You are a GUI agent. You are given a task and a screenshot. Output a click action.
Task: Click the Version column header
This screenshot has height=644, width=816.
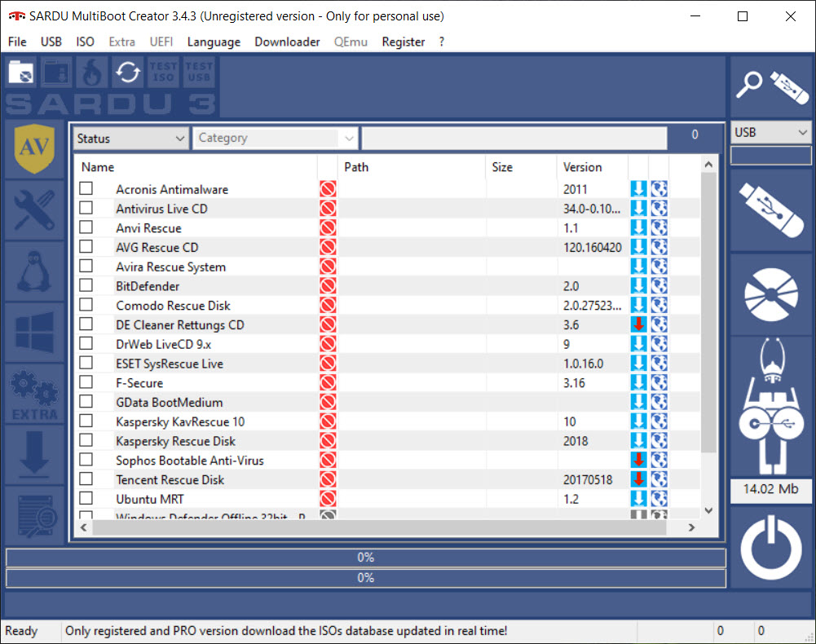point(583,167)
